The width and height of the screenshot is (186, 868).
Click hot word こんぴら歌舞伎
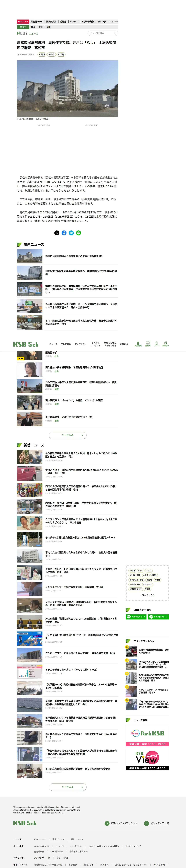(87, 22)
